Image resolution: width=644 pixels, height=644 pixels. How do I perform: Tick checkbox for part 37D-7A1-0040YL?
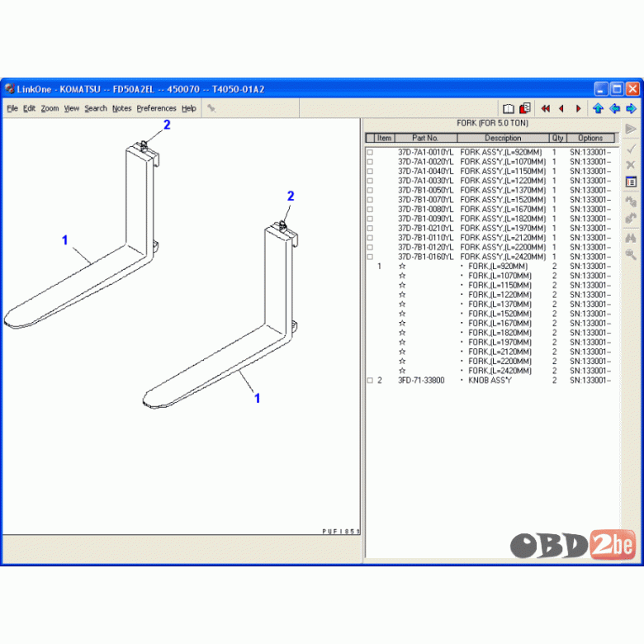coord(370,171)
